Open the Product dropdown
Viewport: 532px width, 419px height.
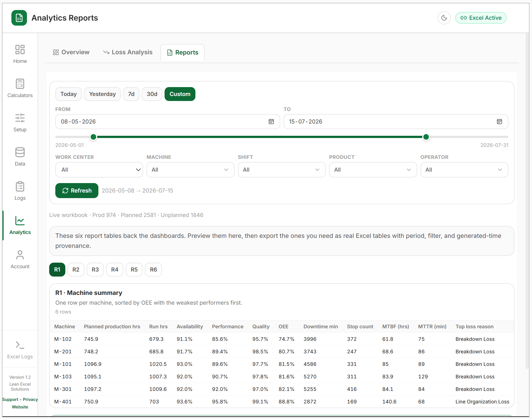click(x=373, y=170)
